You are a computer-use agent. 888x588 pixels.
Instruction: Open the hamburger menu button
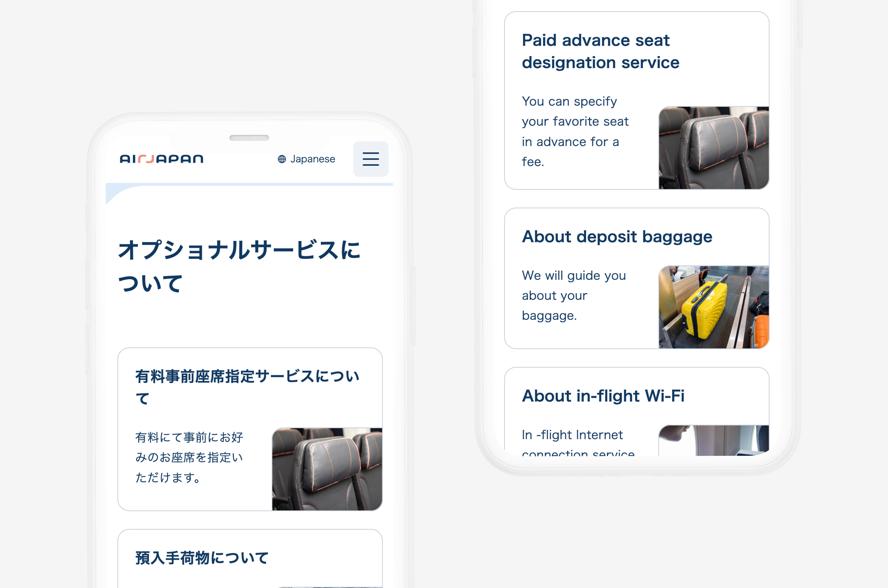pos(370,159)
